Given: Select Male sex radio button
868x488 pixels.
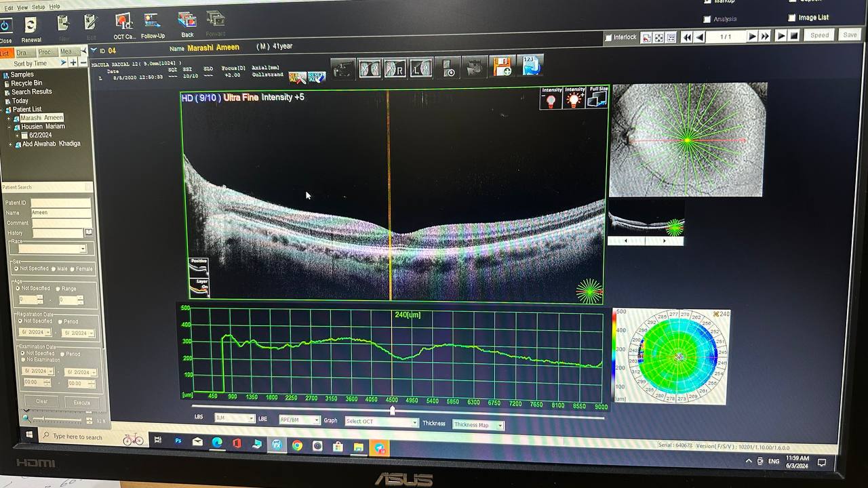Looking at the screenshot, I should 53,269.
